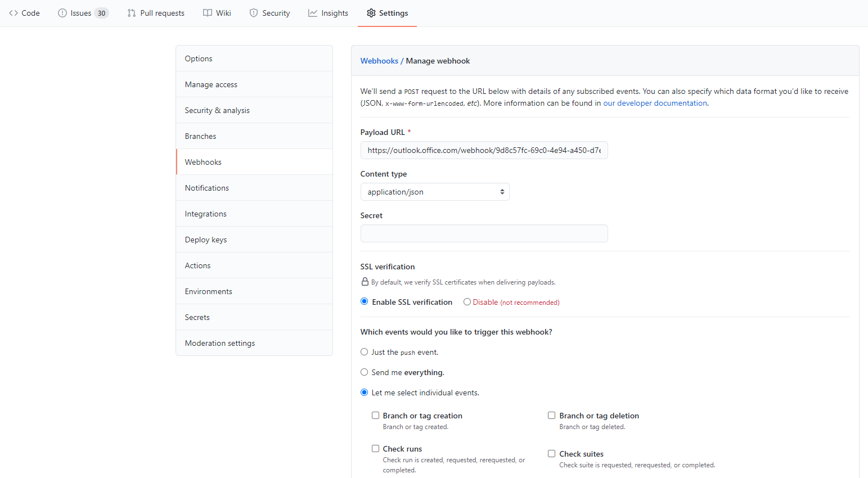This screenshot has height=478, width=868.
Task: Click the Insights graph icon
Action: pyautogui.click(x=313, y=13)
